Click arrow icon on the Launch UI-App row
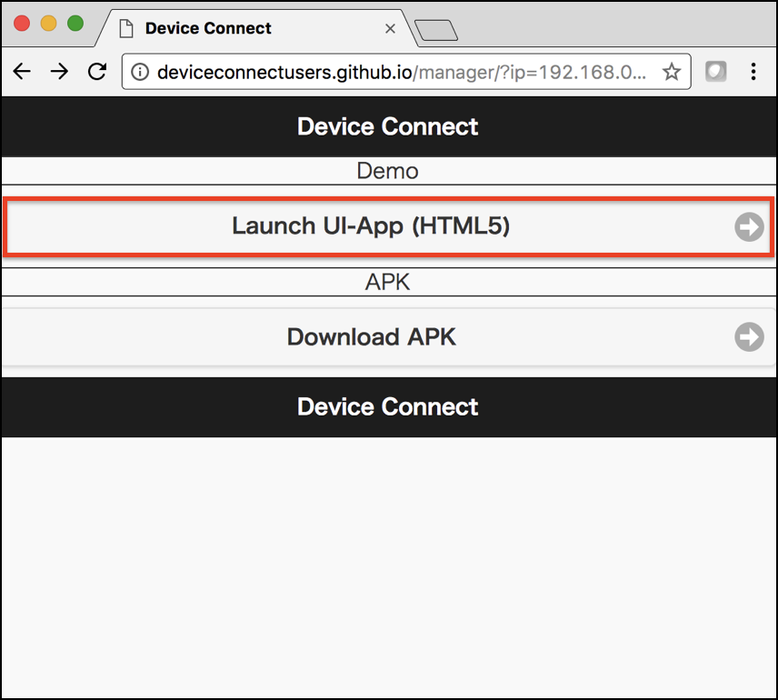Screen dimensions: 778x700 [x=749, y=226]
